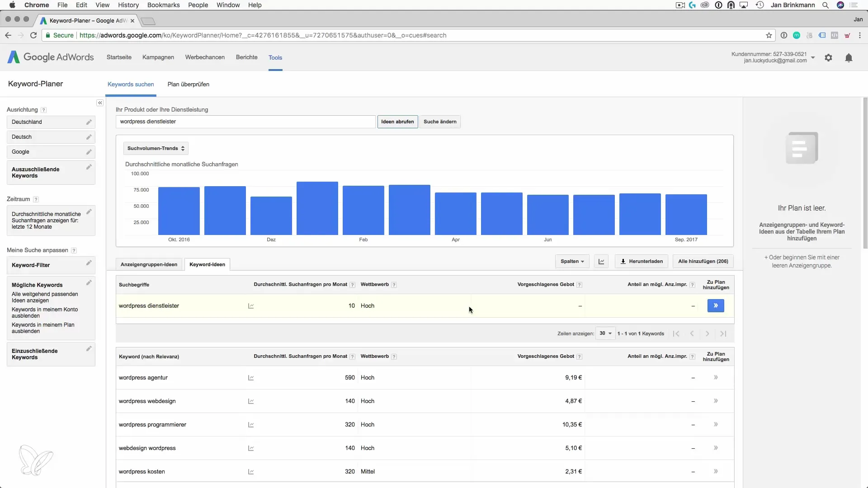Add webdesign wordpress to plan

click(x=716, y=448)
